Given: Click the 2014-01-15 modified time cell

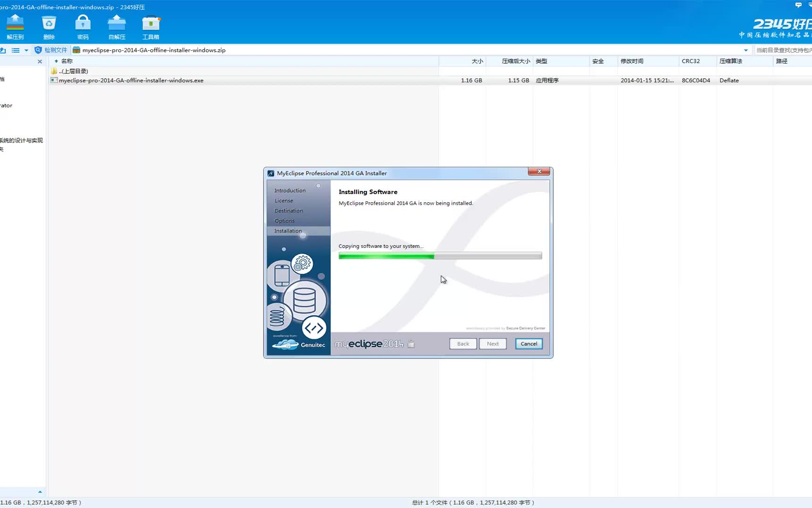Looking at the screenshot, I should (x=647, y=80).
